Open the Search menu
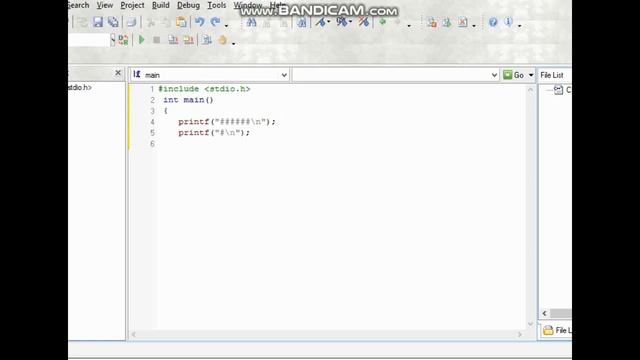 [x=79, y=5]
